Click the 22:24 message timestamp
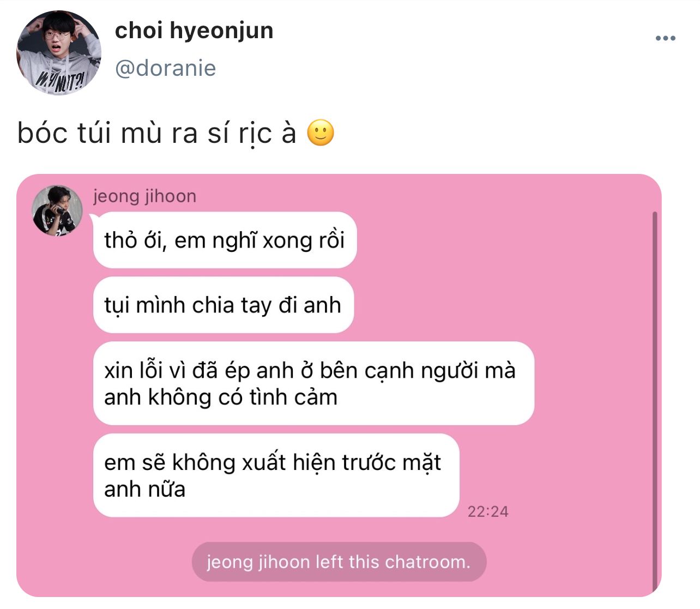Image resolution: width=700 pixels, height=609 pixels. [x=488, y=511]
